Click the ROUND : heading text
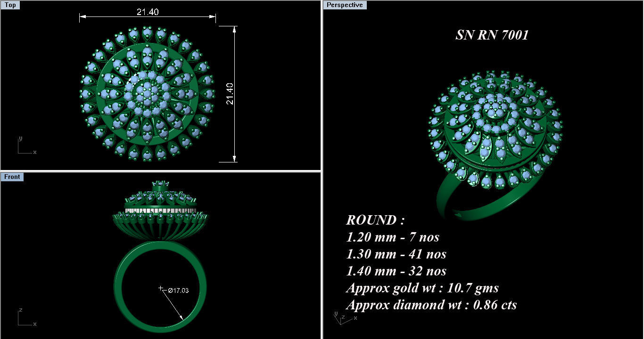The width and height of the screenshot is (644, 339). [375, 220]
